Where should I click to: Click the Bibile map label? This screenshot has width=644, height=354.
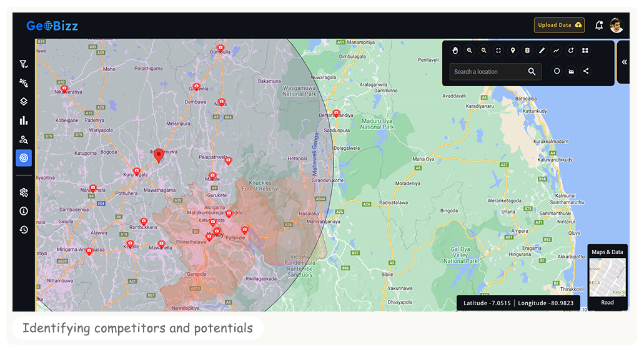pyautogui.click(x=387, y=274)
